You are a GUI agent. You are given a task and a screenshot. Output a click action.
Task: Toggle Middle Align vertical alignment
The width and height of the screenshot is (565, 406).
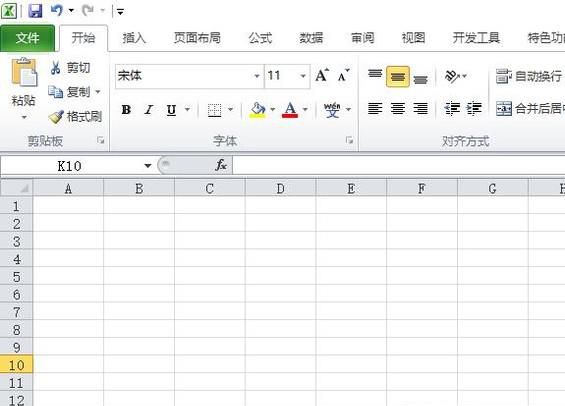(397, 76)
